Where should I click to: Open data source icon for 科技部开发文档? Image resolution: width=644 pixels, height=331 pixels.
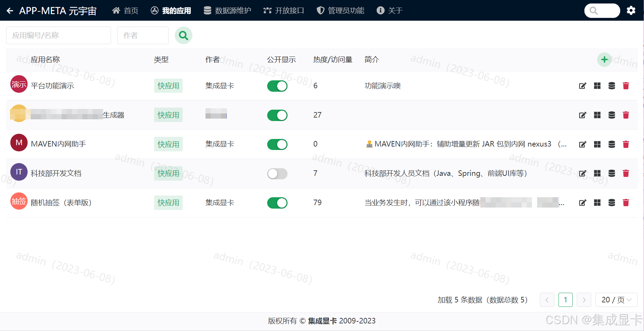coord(612,173)
